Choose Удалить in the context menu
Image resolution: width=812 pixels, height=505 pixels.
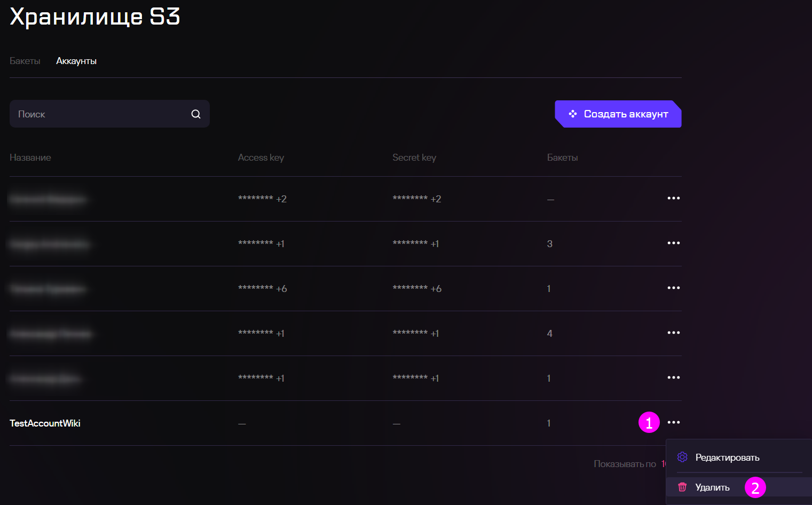[x=739, y=487]
